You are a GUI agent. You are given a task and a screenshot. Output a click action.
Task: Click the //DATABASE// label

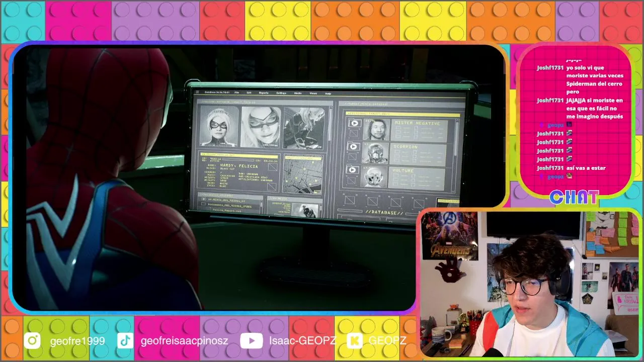384,213
